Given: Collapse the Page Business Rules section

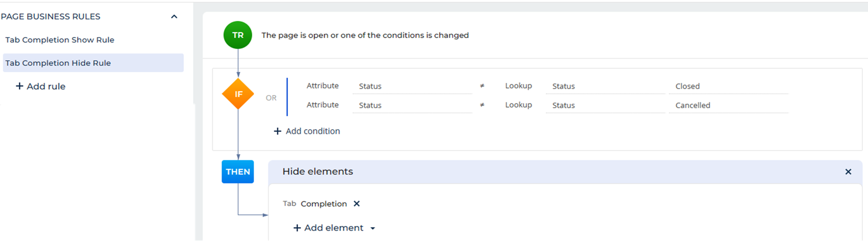Looking at the screenshot, I should tap(174, 16).
